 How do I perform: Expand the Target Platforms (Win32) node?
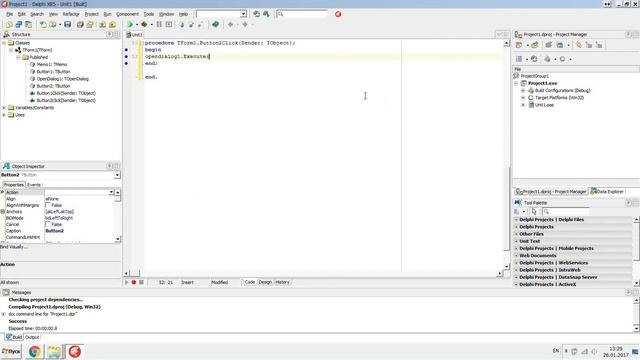pos(523,98)
